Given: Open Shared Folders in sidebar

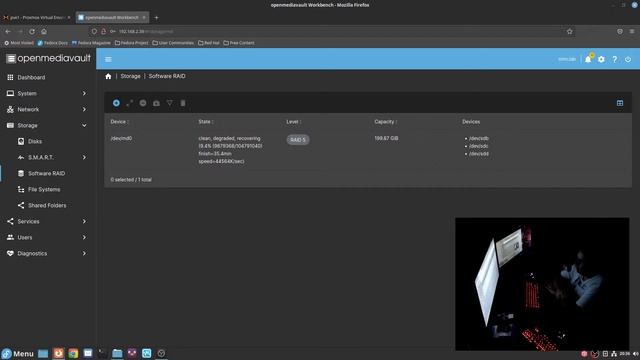Looking at the screenshot, I should click(47, 205).
